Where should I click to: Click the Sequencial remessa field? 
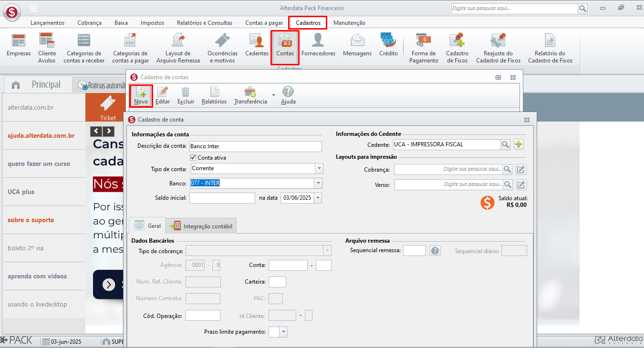[415, 251]
